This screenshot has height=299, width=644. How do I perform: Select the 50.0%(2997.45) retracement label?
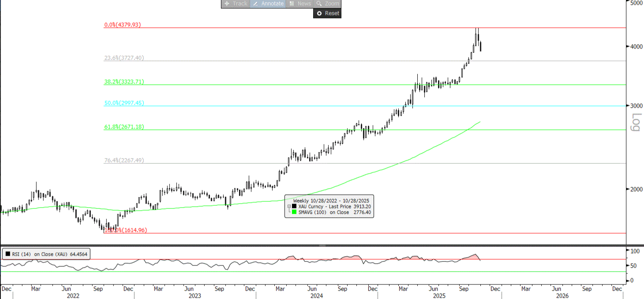tap(124, 103)
